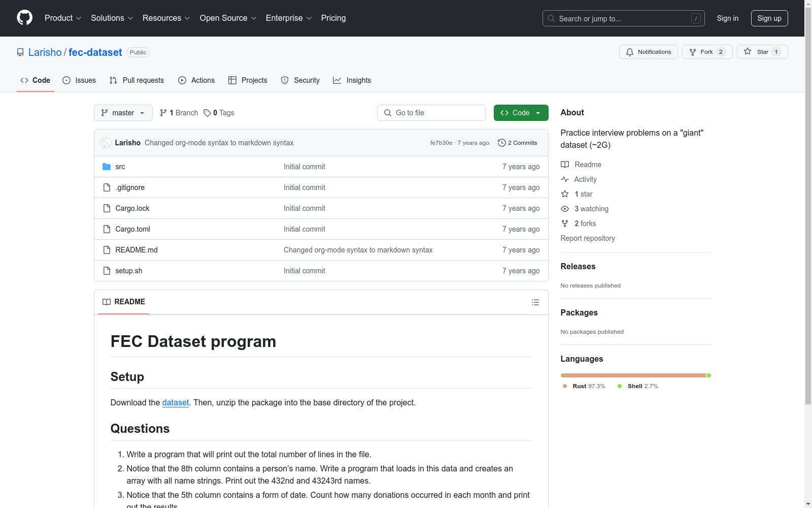Open the Actions tab
The width and height of the screenshot is (812, 508).
click(x=196, y=80)
